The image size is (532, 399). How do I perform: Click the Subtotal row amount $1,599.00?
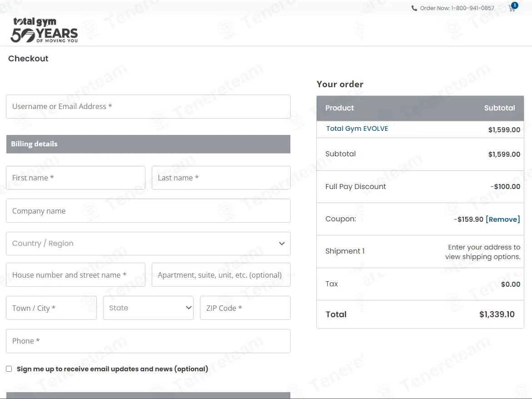coord(504,155)
